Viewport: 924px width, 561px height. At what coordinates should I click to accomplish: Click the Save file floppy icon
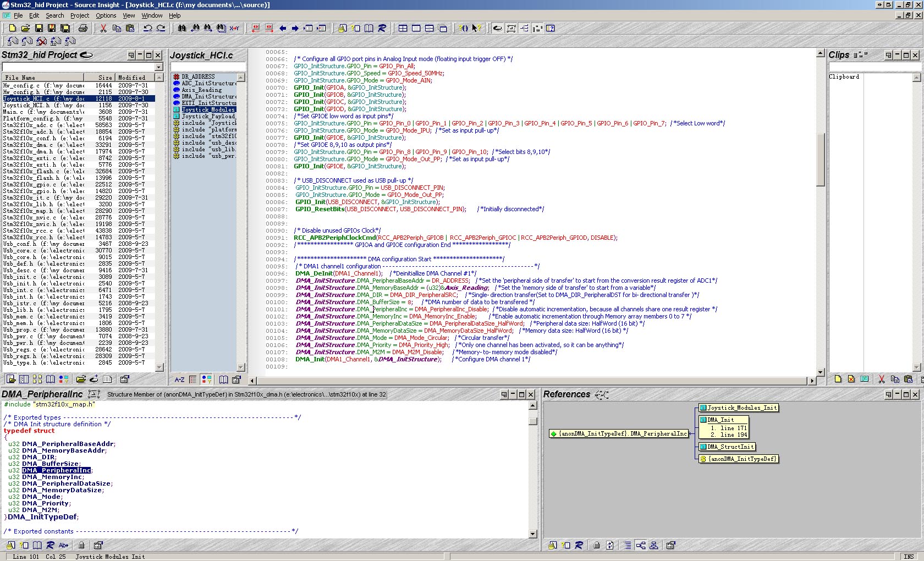(x=38, y=28)
